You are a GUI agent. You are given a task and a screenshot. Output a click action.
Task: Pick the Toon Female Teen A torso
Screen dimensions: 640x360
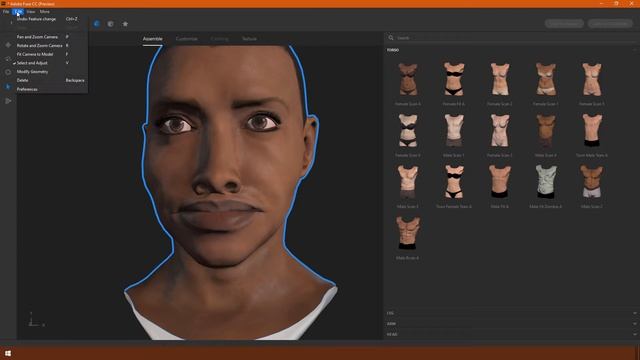[453, 183]
